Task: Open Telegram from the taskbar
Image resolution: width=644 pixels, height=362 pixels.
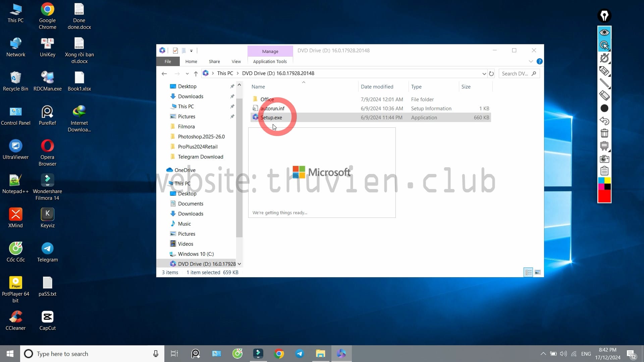Action: [300, 354]
